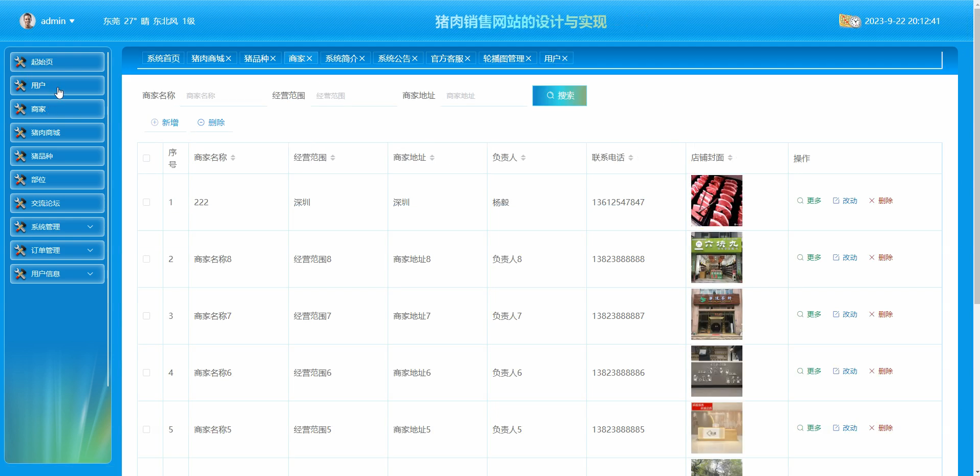Click the admin user avatar
The image size is (980, 476).
coord(28,21)
